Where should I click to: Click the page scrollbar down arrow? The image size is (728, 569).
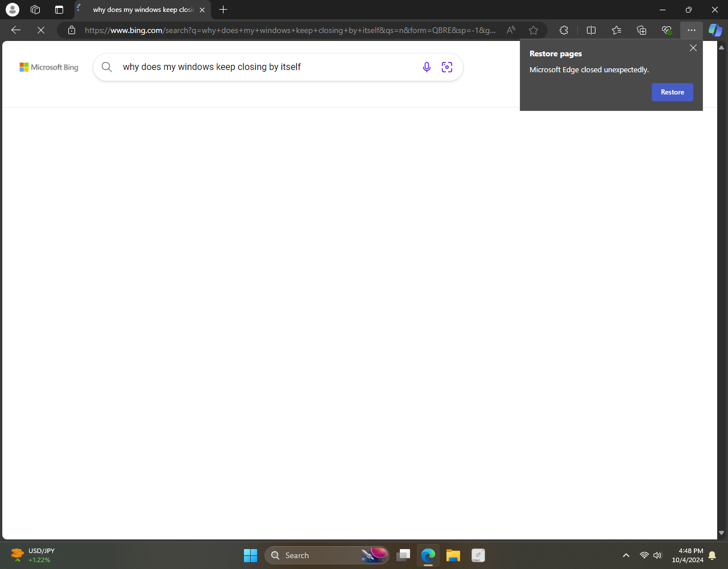(722, 533)
